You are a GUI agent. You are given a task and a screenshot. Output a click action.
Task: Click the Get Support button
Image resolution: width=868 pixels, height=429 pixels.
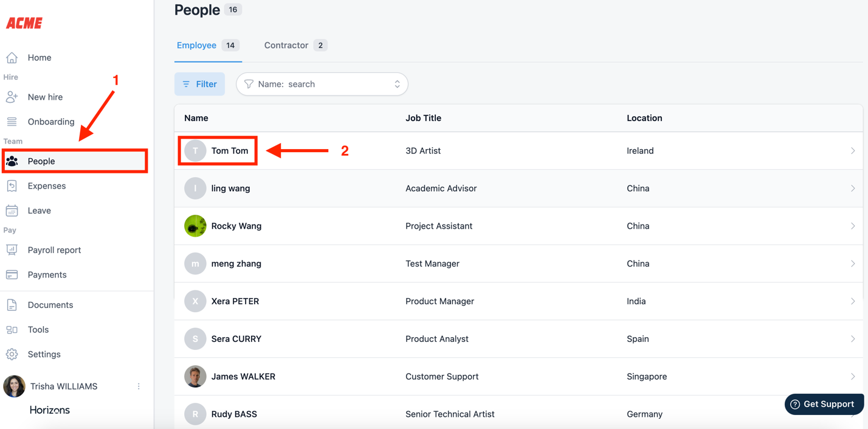(x=823, y=404)
